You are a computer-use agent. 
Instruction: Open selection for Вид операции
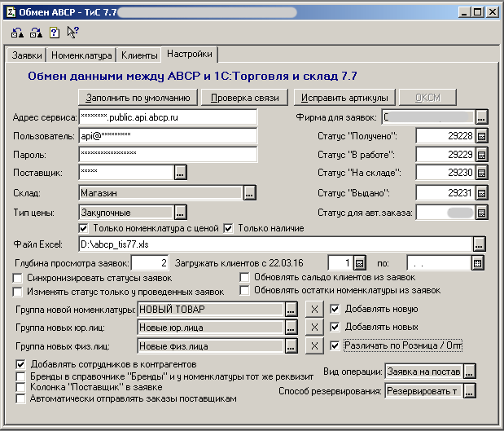(x=469, y=372)
